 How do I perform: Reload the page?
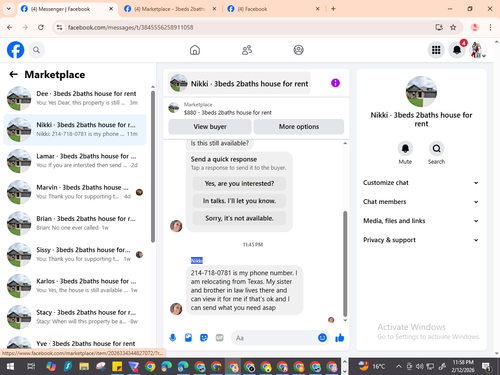click(x=41, y=27)
